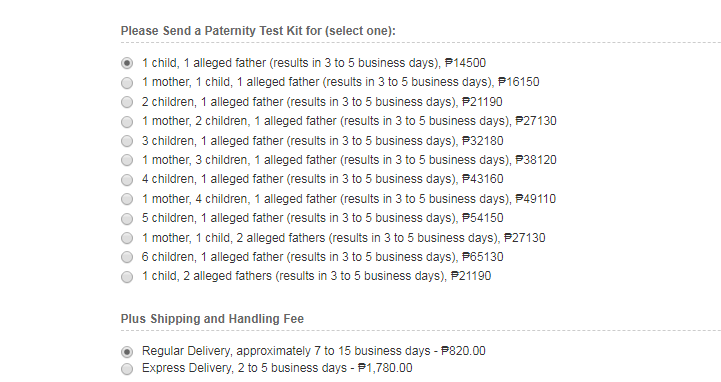The height and width of the screenshot is (382, 721).
Task: Select the 1 child, 1 alleged father radio button
Action: [x=127, y=63]
